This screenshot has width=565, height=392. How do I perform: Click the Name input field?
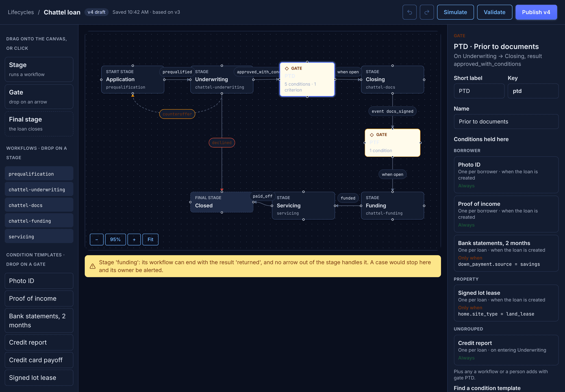(x=506, y=121)
